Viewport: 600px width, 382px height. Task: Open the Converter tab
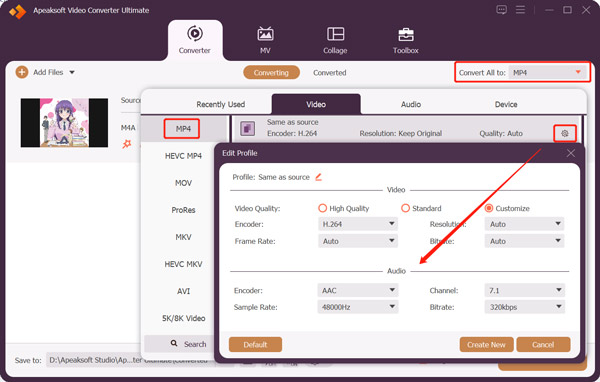click(x=195, y=40)
